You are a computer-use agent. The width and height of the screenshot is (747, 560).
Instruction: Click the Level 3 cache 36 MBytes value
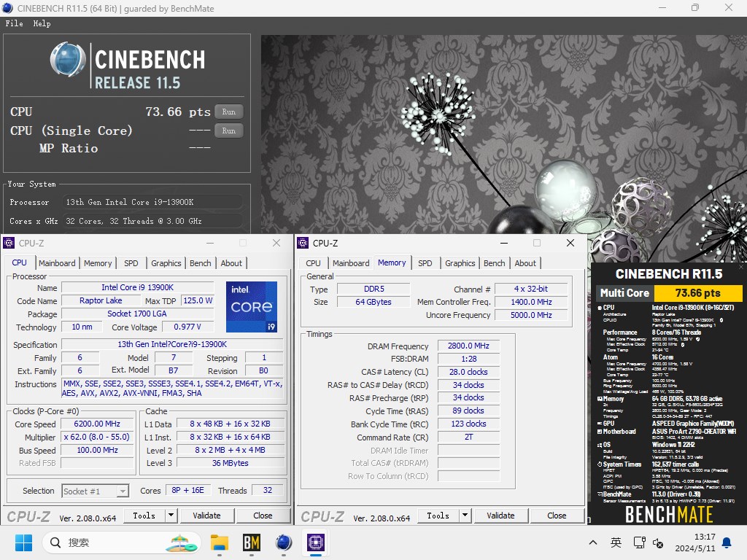tap(230, 463)
